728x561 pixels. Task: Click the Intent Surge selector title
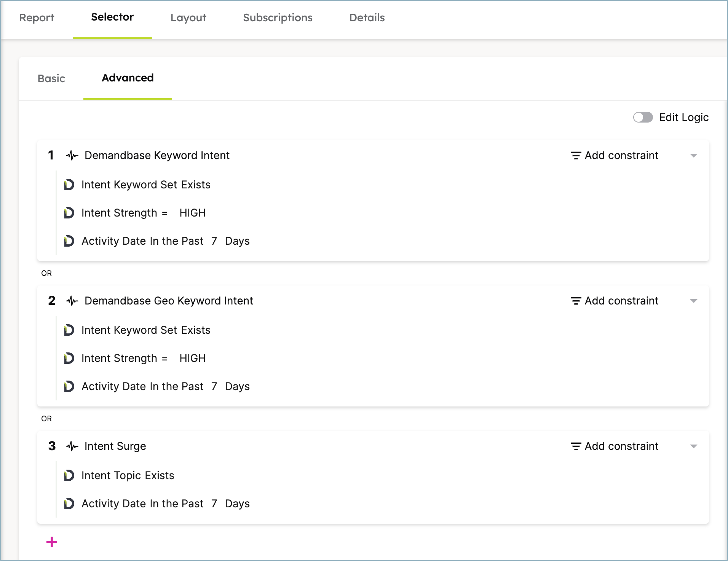pos(115,446)
